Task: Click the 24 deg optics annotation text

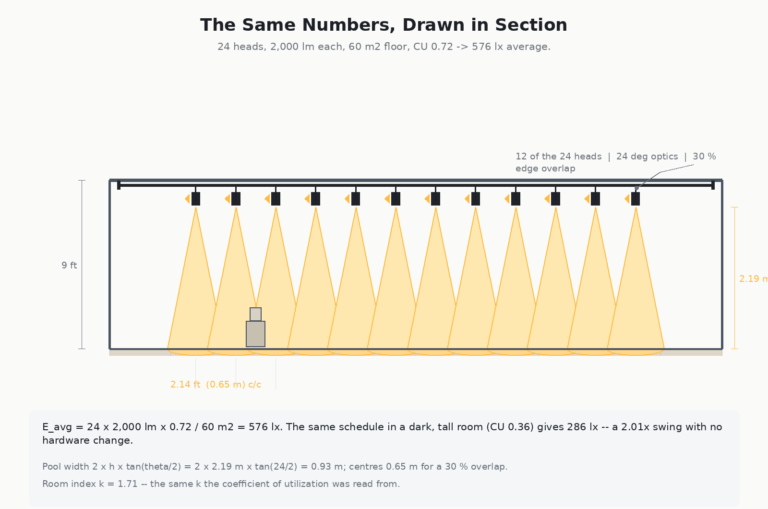Action: 647,156
